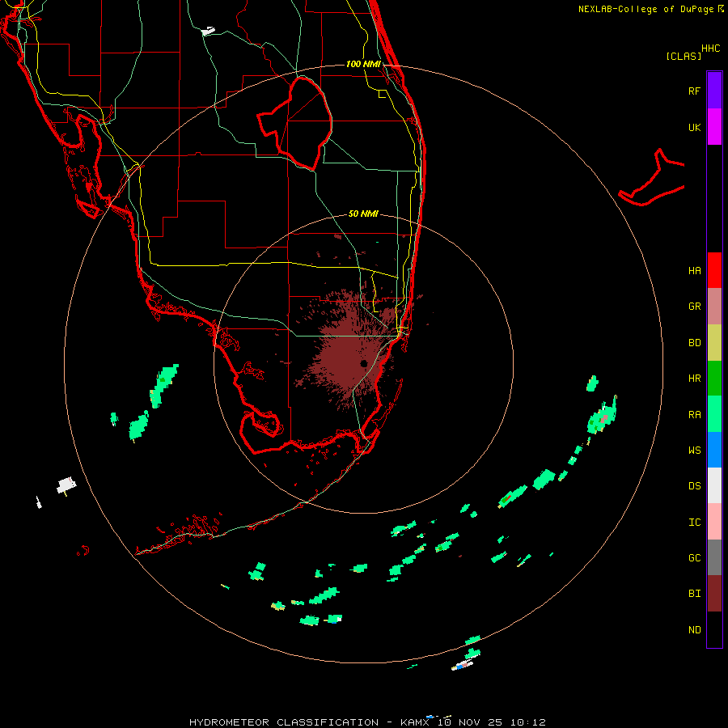Select the light pink IC legend swatch

pyautogui.click(x=714, y=522)
